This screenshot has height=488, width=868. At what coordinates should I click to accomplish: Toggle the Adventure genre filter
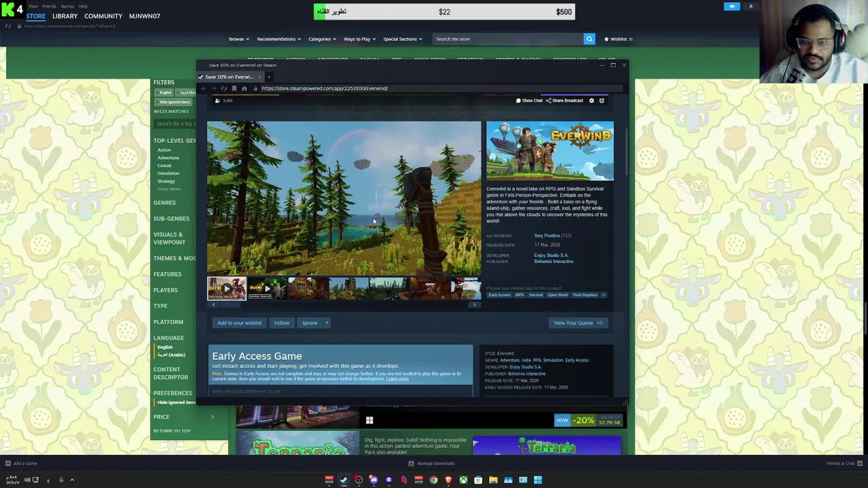click(168, 158)
